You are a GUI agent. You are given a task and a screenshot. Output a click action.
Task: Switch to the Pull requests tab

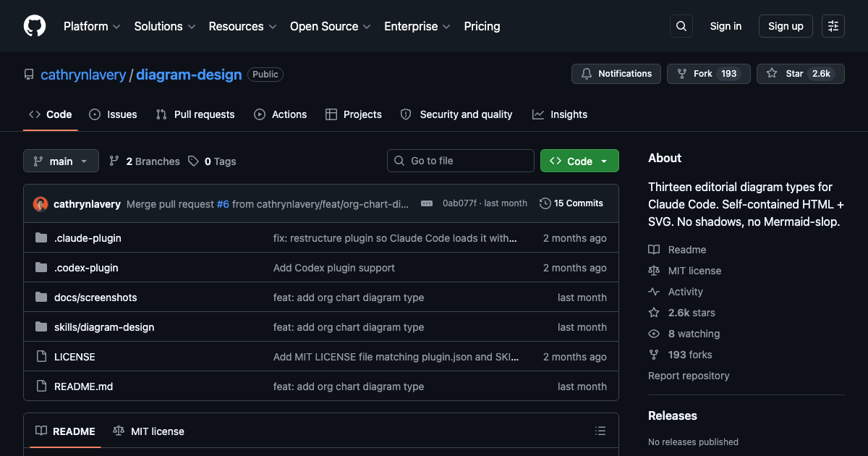[195, 114]
